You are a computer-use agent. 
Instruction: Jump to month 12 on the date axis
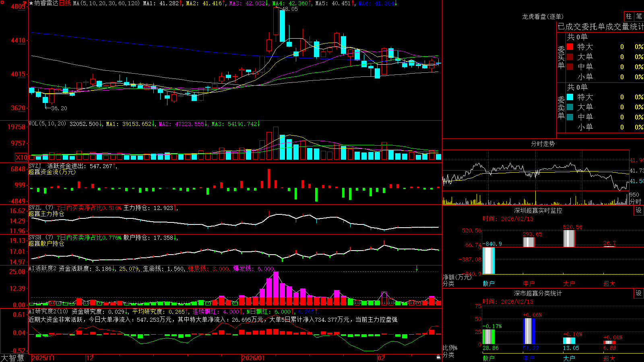tap(90, 358)
